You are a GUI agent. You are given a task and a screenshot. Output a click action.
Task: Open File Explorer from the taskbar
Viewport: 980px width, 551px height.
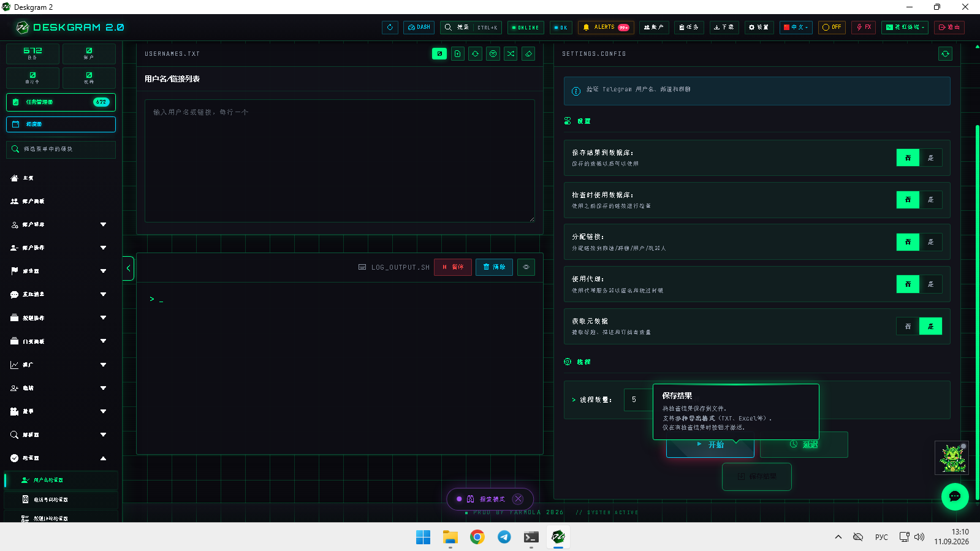click(x=450, y=537)
